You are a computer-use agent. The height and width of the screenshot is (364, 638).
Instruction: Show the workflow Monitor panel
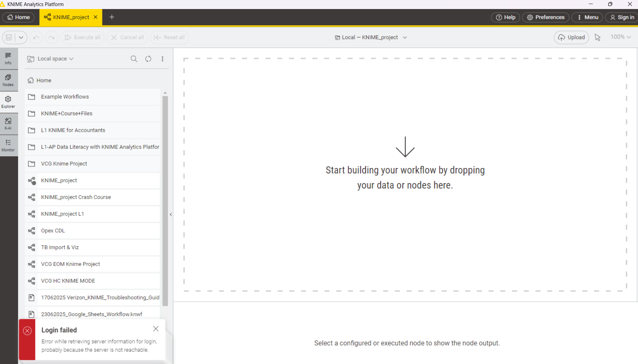point(8,146)
